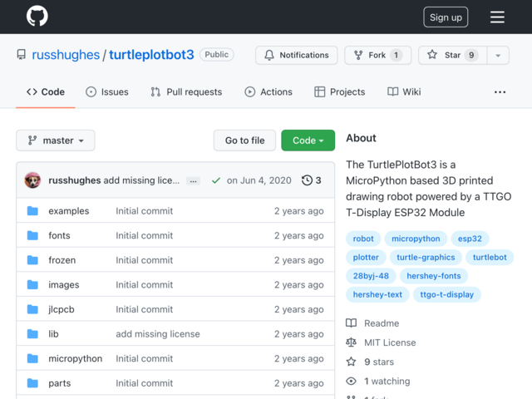Open the Actions tab
This screenshot has height=399, width=532.
pos(268,92)
